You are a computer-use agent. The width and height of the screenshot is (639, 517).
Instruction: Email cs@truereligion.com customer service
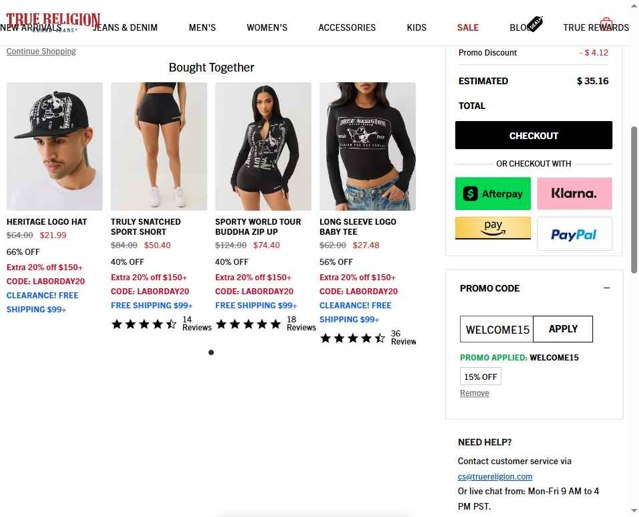pos(495,476)
